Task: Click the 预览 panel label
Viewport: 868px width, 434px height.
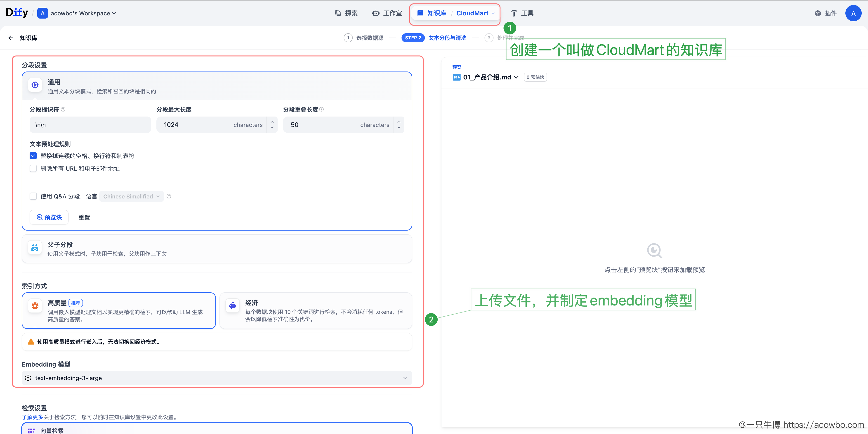Action: point(457,67)
